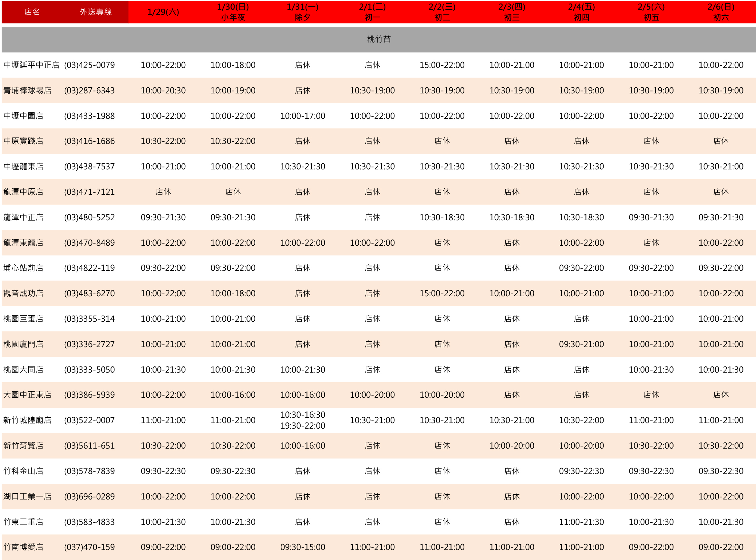
Task: Click the 店名 column header
Action: coord(32,12)
